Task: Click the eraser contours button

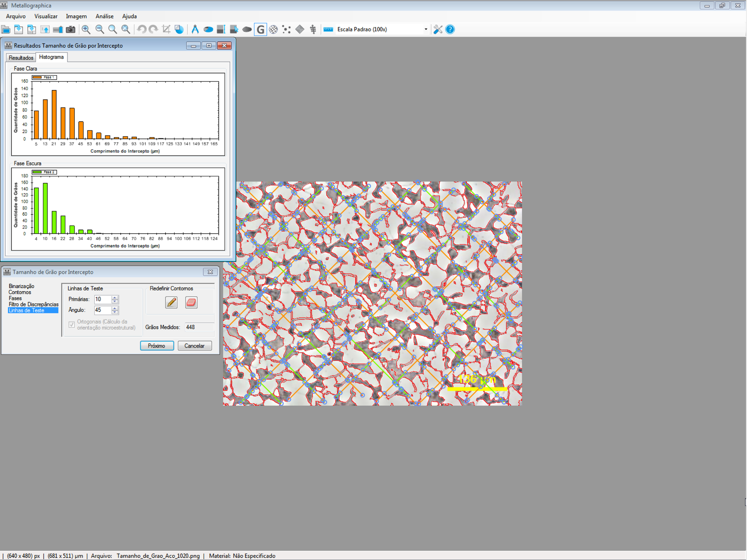Action: pyautogui.click(x=191, y=302)
